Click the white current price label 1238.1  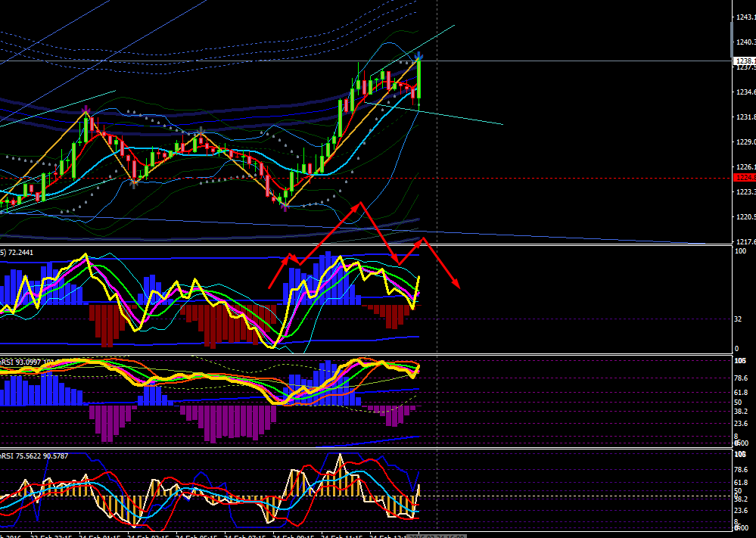click(x=745, y=61)
